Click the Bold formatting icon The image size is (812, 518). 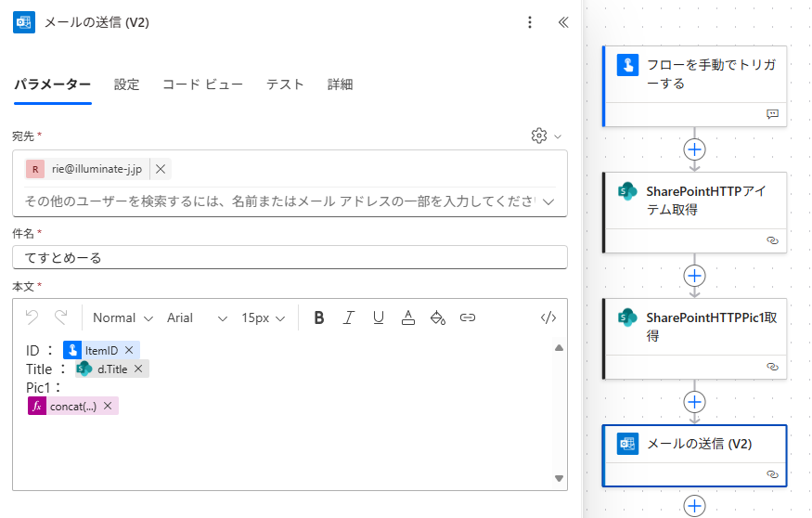(319, 317)
